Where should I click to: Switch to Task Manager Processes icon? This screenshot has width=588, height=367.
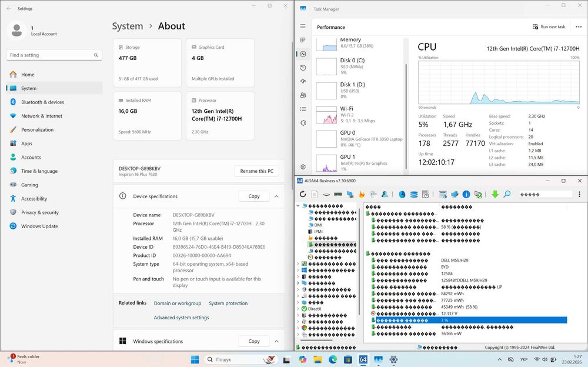coord(303,40)
